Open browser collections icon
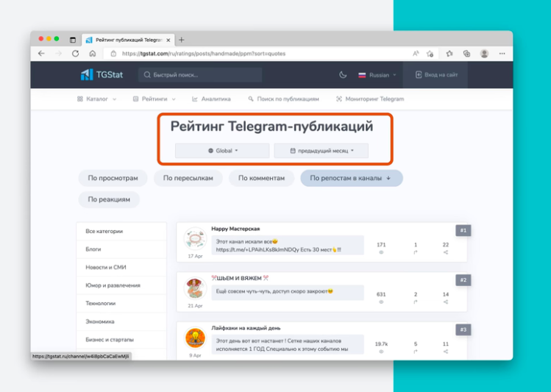This screenshot has width=551, height=392. tap(466, 54)
